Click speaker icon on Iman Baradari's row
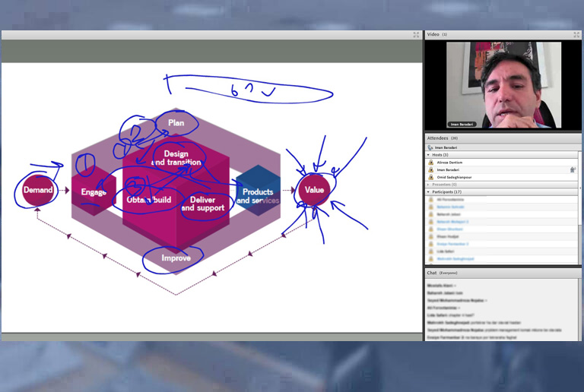584x392 pixels. pyautogui.click(x=573, y=170)
